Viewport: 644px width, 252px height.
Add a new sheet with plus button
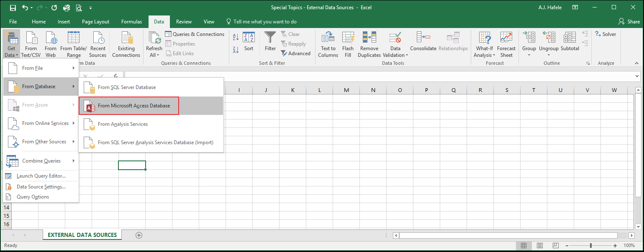tap(139, 235)
